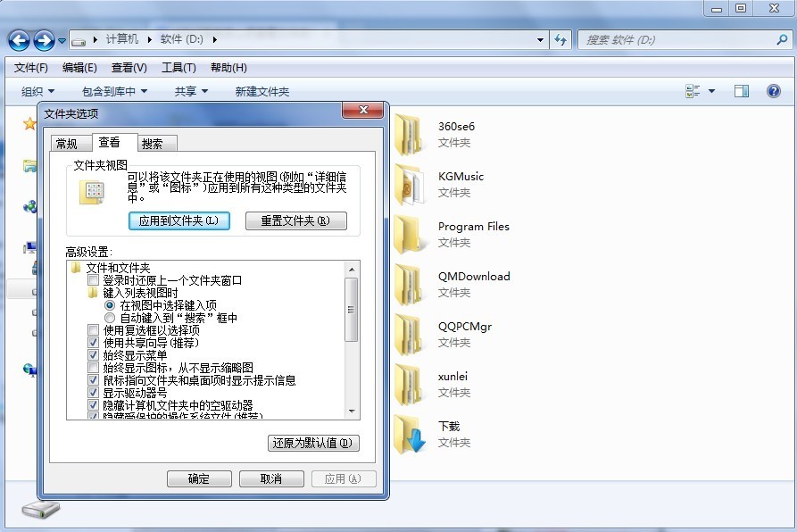Click the 键入列表视图时 tree node

tap(140, 293)
